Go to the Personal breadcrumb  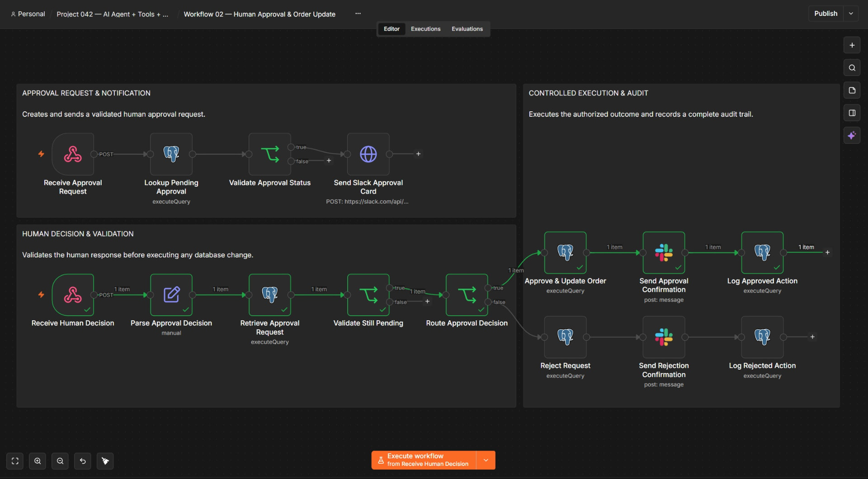[28, 14]
